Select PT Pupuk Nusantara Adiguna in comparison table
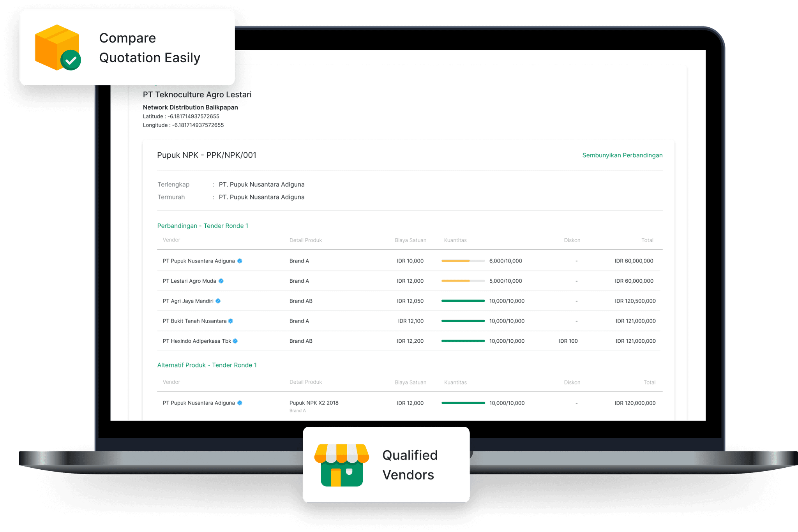 click(x=199, y=261)
